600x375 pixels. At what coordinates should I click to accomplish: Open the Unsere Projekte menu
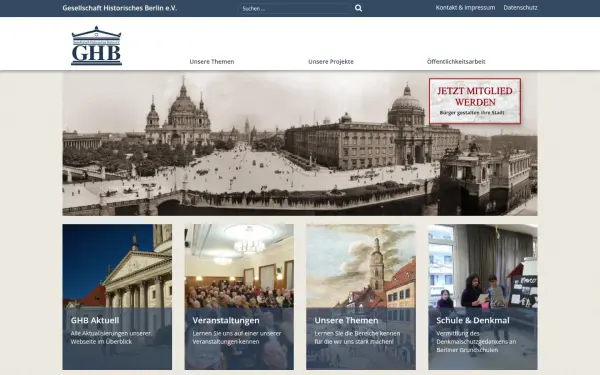(331, 62)
